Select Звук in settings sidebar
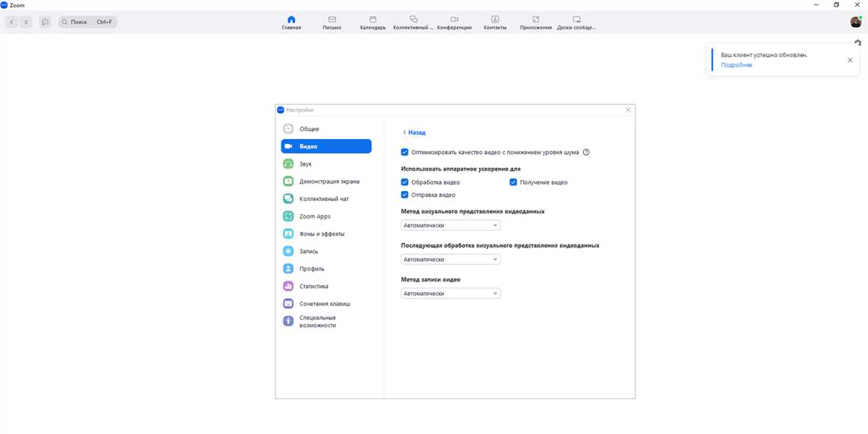 point(326,164)
